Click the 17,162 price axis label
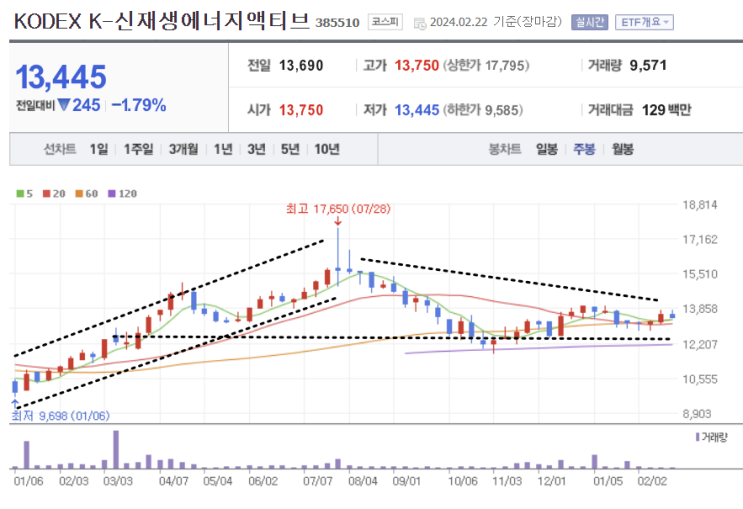This screenshot has width=743, height=509. point(700,239)
